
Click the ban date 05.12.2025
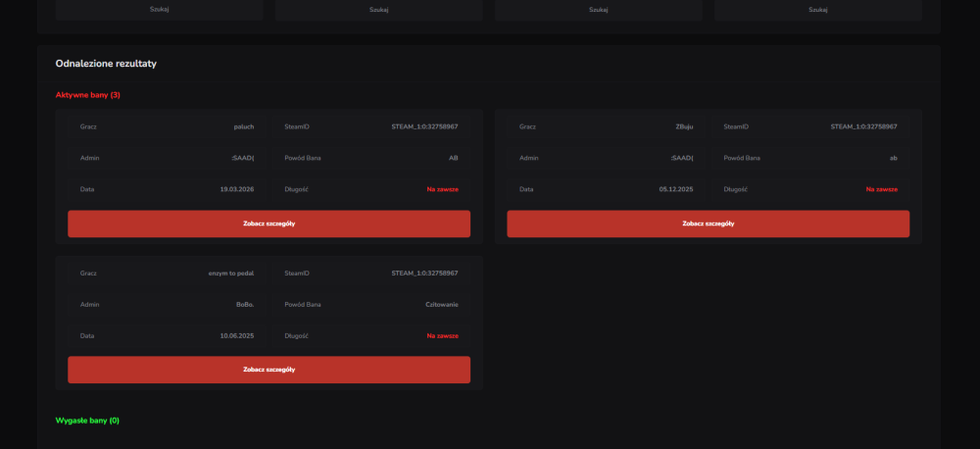tap(676, 189)
